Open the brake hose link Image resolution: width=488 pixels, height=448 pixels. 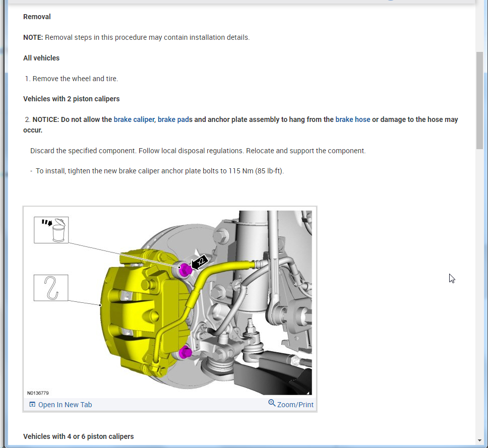[352, 119]
